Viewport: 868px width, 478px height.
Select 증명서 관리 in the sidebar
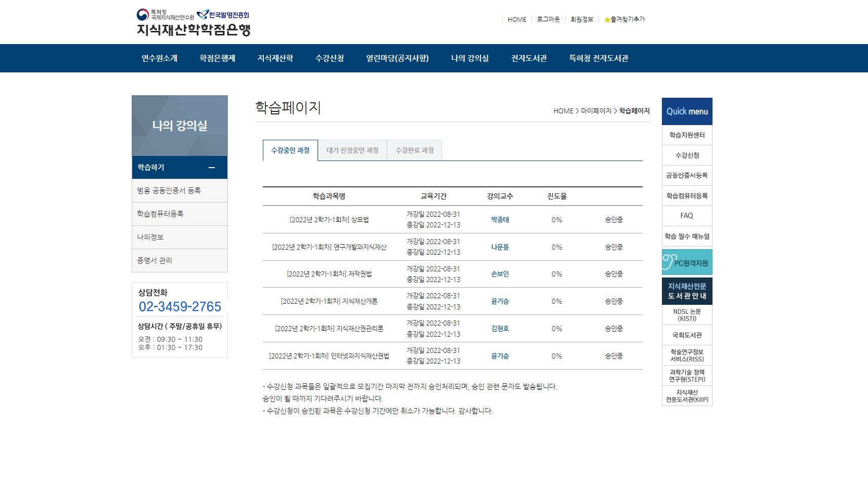click(x=154, y=260)
